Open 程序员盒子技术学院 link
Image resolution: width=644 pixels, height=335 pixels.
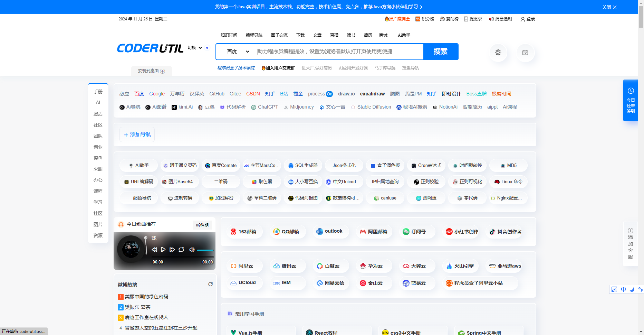point(236,68)
